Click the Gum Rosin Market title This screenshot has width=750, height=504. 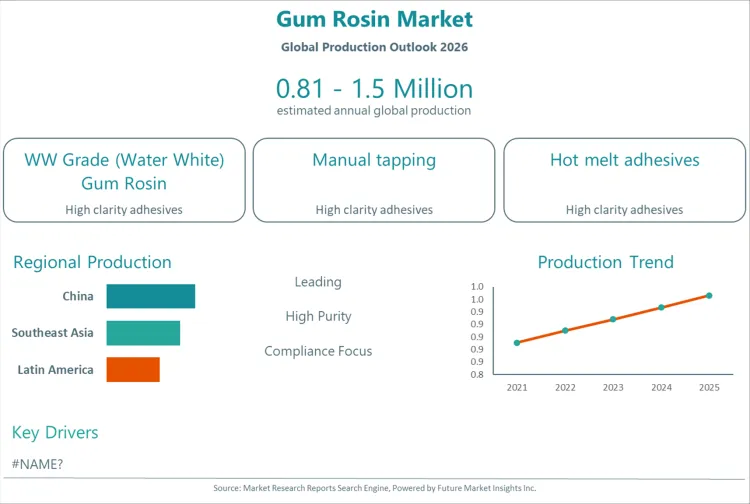point(375,20)
